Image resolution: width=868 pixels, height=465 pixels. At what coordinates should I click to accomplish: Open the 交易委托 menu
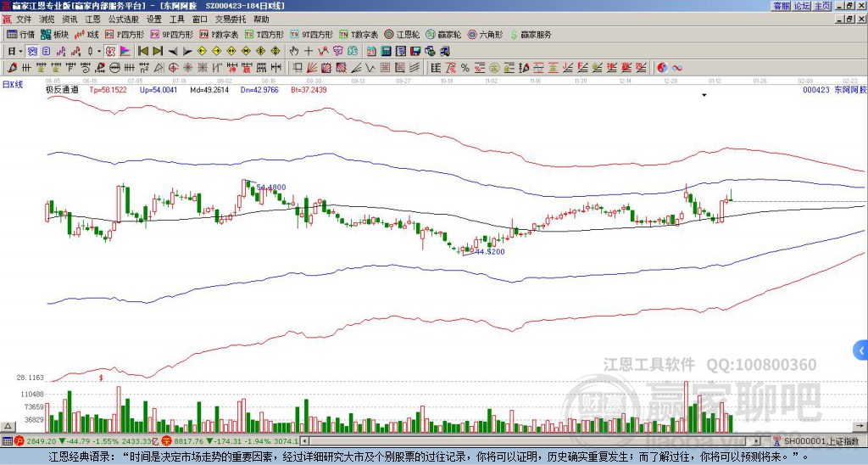click(231, 20)
